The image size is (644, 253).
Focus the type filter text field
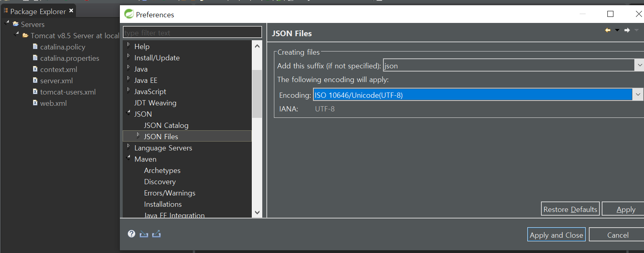click(x=192, y=32)
